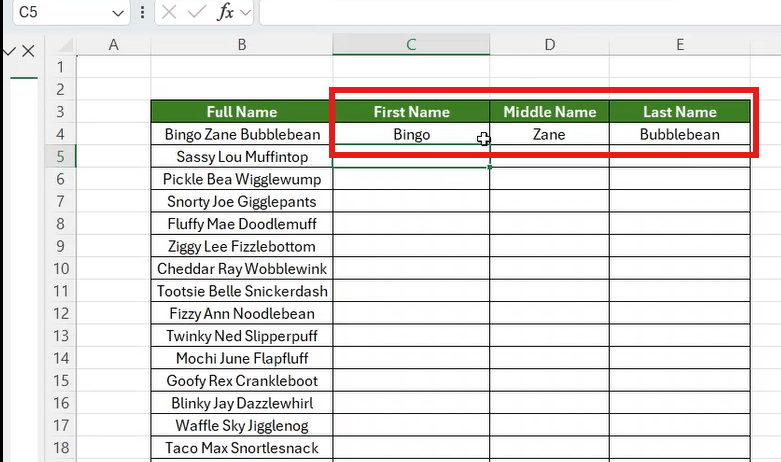Select cell Ziggy Lee Fizzlebottom
The image size is (781, 462).
242,246
